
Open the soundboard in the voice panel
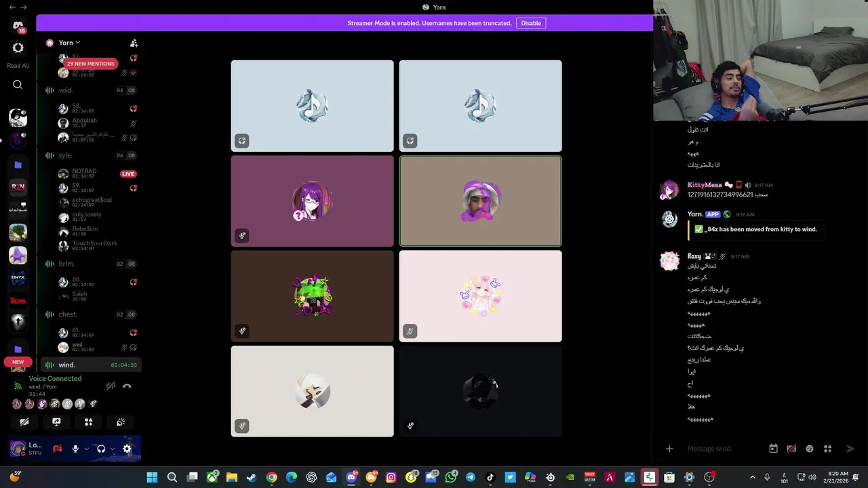[x=121, y=422]
